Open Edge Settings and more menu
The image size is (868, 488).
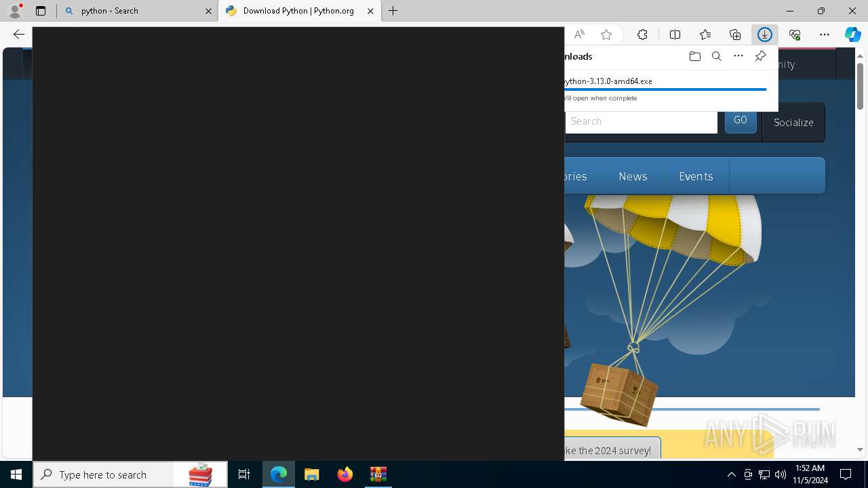[x=825, y=35]
